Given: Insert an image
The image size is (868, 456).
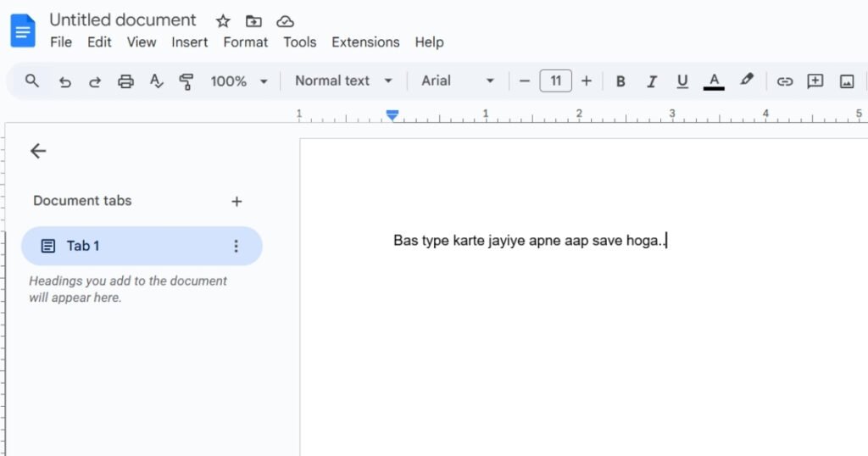Looking at the screenshot, I should click(x=847, y=81).
